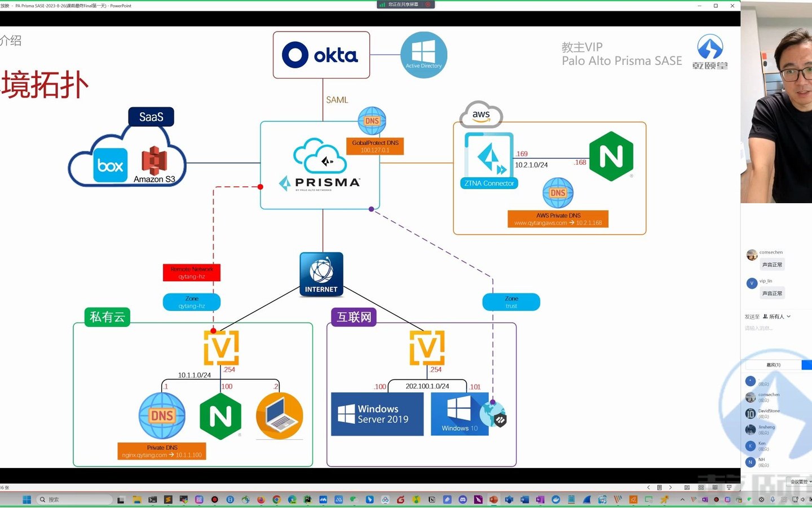Click the 互联网 label
812x508 pixels.
click(x=354, y=317)
